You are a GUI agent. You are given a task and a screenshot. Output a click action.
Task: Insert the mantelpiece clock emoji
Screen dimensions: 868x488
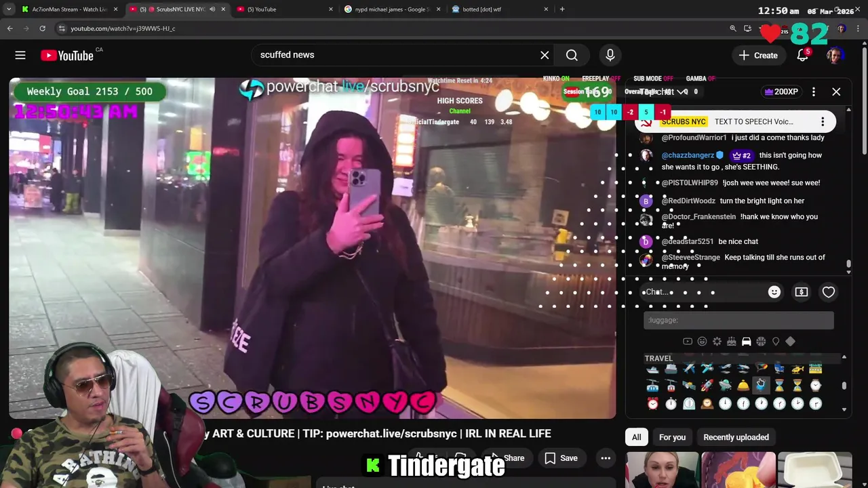click(707, 403)
